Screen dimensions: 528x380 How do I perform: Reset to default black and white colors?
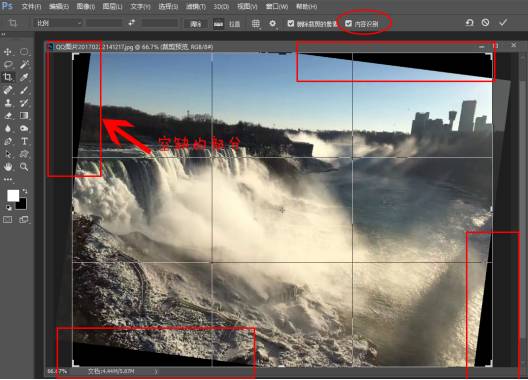[9, 207]
